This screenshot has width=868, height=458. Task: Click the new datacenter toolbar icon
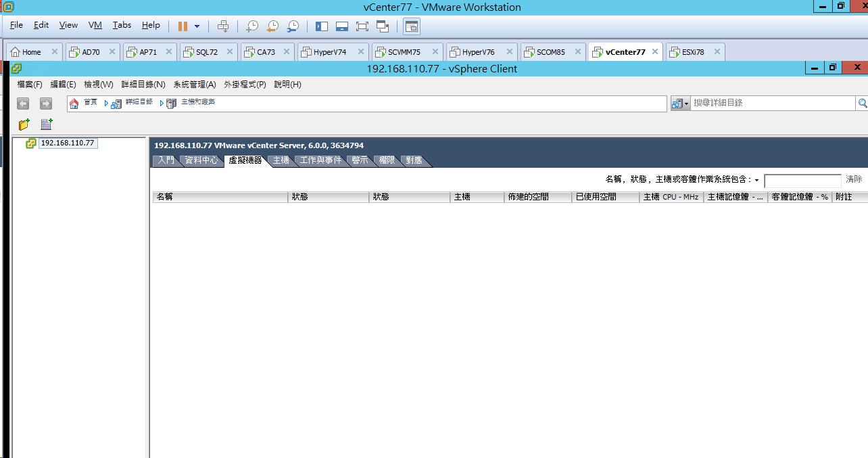[47, 124]
